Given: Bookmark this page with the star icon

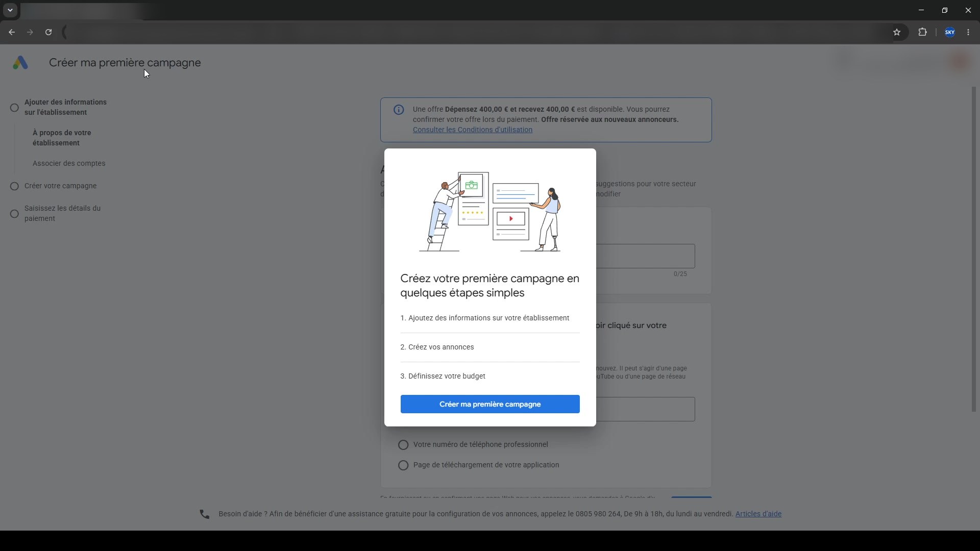Looking at the screenshot, I should pyautogui.click(x=897, y=32).
